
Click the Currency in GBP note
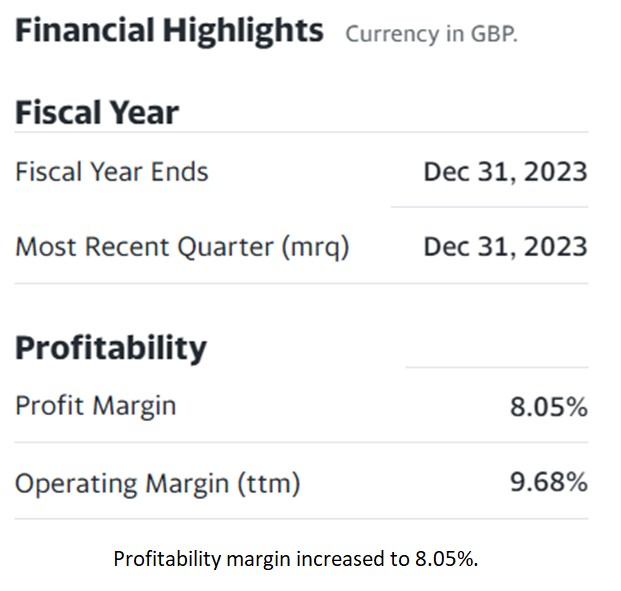coord(431,34)
